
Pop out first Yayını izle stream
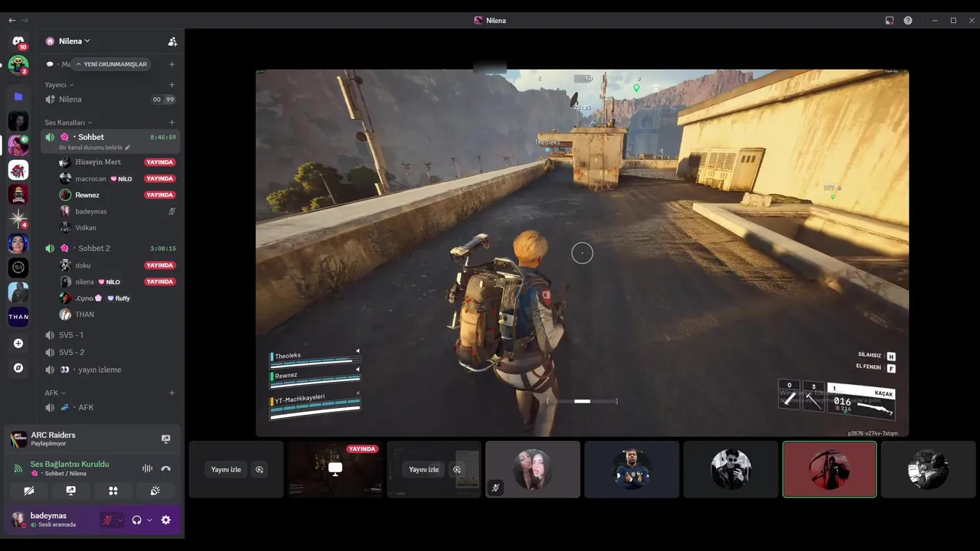(259, 470)
